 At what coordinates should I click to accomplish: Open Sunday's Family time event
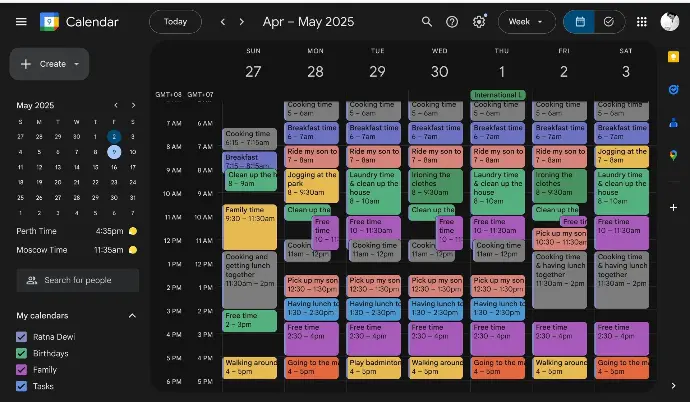[x=249, y=226]
